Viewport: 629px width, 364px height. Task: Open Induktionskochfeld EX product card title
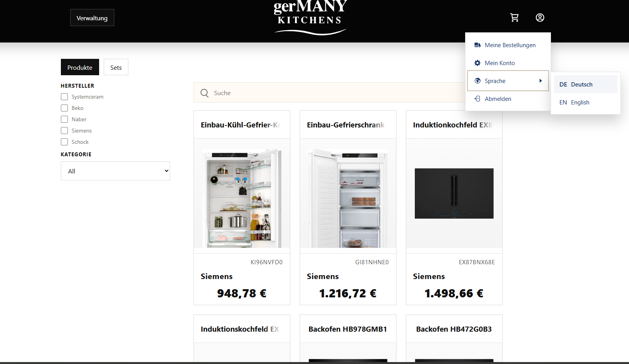240,329
